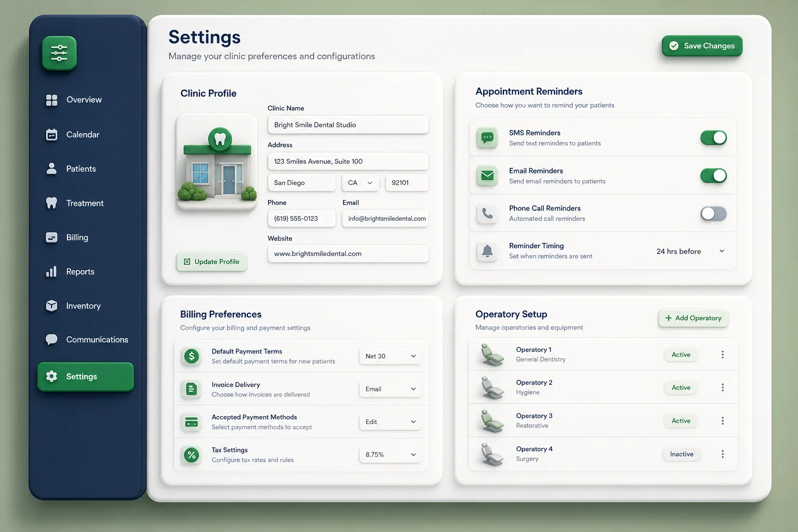Open the Operatory 1 more options menu
Viewport: 798px width, 532px height.
[x=722, y=354]
